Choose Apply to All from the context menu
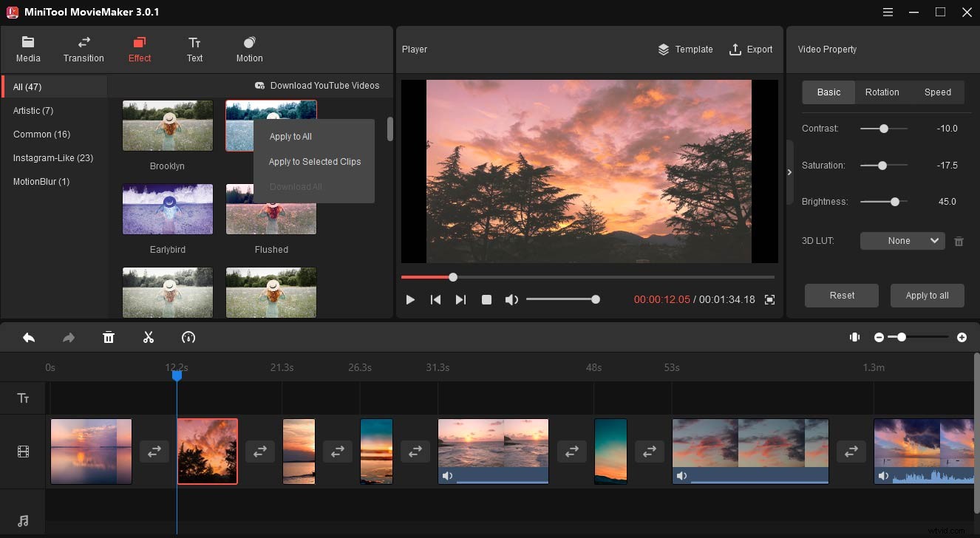This screenshot has height=538, width=980. [290, 136]
